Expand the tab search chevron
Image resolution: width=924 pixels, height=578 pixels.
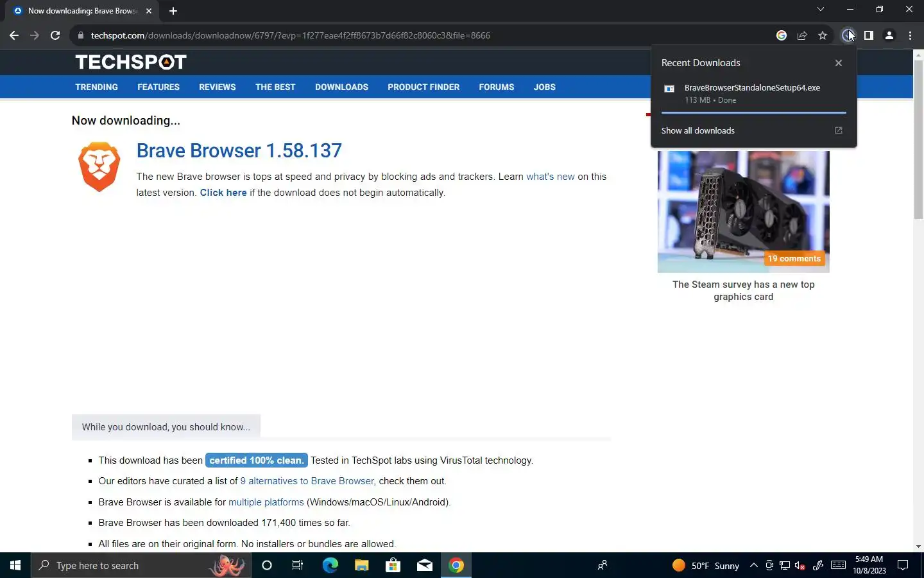tap(820, 9)
